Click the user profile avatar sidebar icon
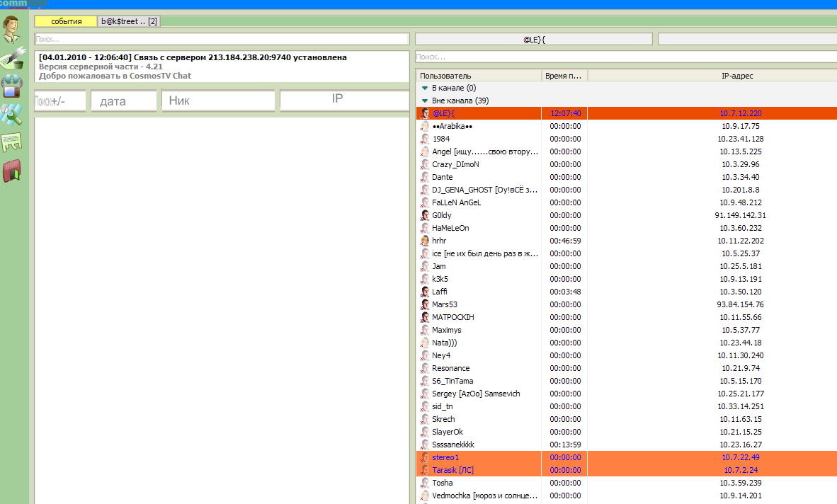837x504 pixels. tap(11, 30)
